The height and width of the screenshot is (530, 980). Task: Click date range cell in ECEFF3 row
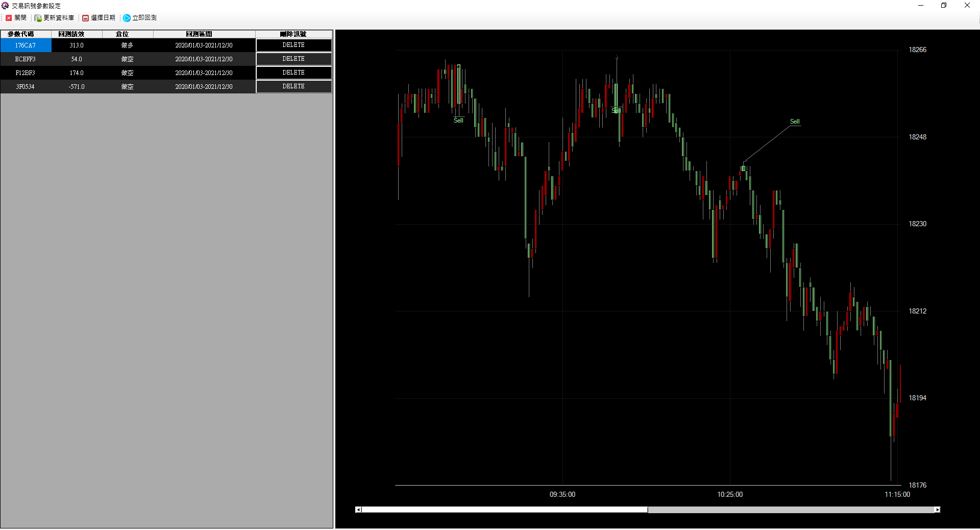coord(204,59)
